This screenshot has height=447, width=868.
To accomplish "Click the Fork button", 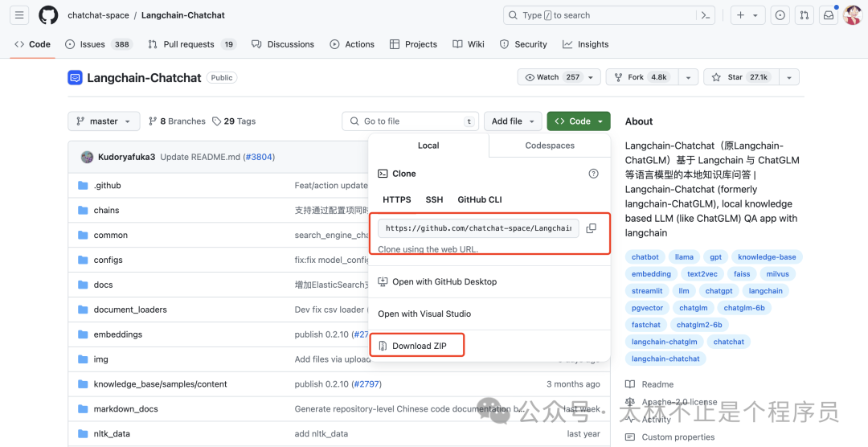I will pos(641,77).
